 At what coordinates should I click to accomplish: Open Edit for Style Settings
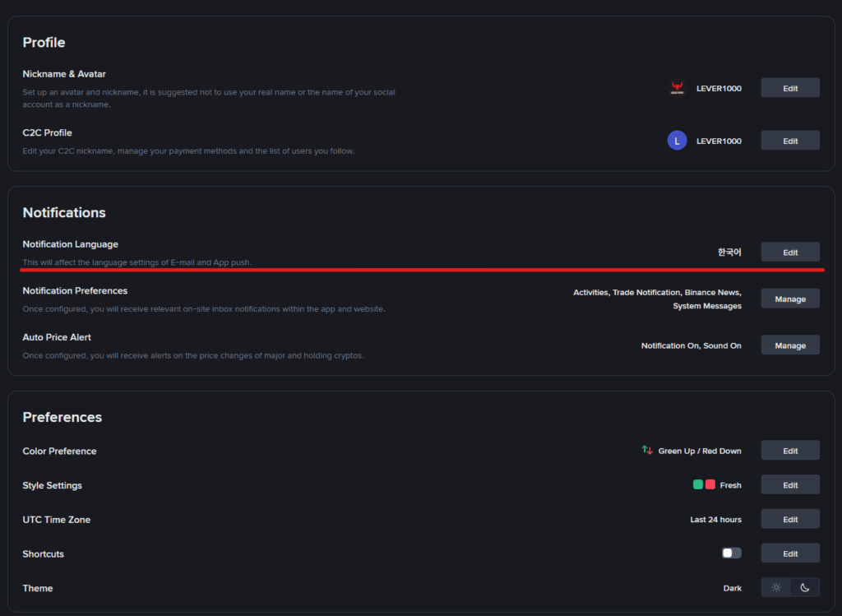[789, 484]
